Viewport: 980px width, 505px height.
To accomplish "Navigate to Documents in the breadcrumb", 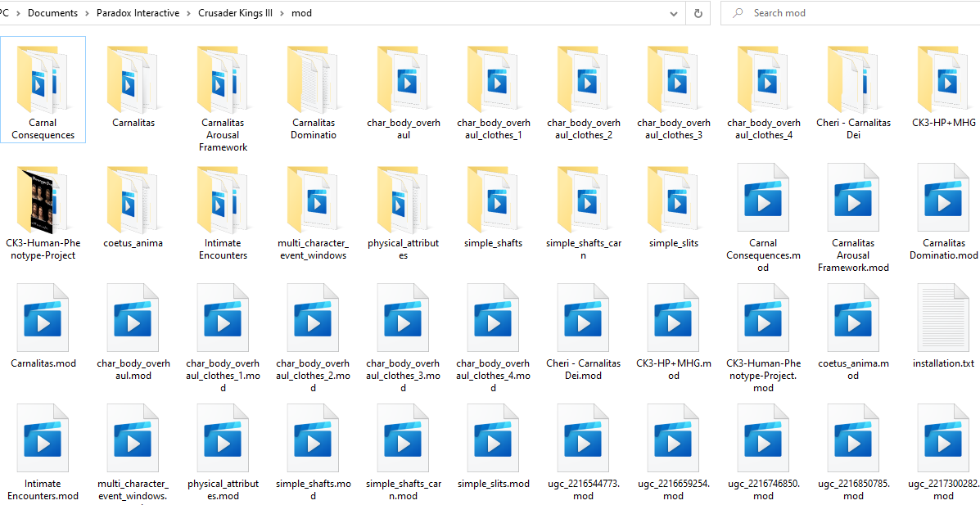I will coord(53,13).
